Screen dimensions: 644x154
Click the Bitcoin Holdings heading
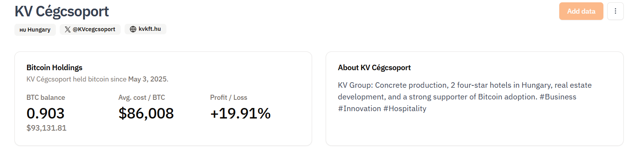click(x=54, y=67)
